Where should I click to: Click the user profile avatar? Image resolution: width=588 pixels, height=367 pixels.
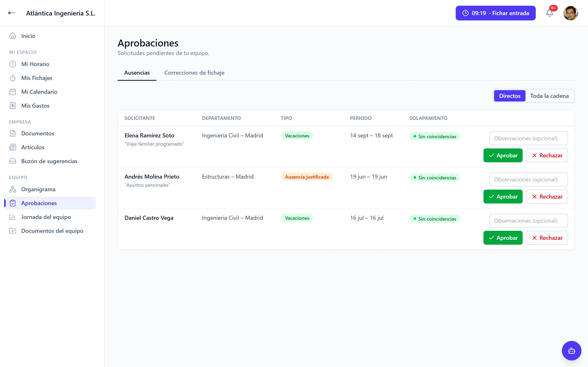click(x=570, y=13)
